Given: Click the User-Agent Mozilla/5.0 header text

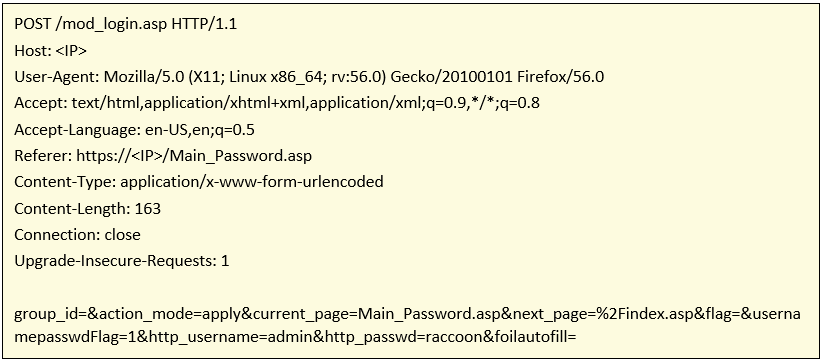Looking at the screenshot, I should [309, 77].
